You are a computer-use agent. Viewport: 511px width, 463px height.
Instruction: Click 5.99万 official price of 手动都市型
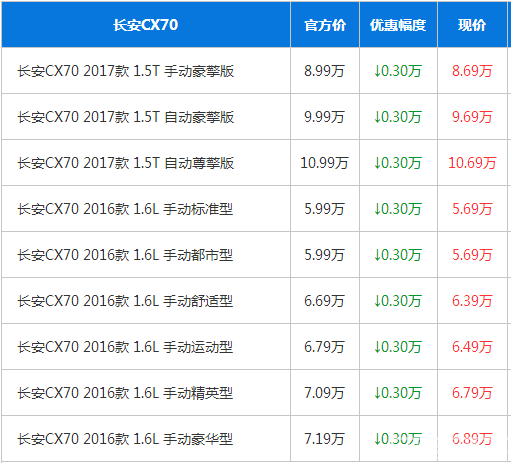point(324,255)
